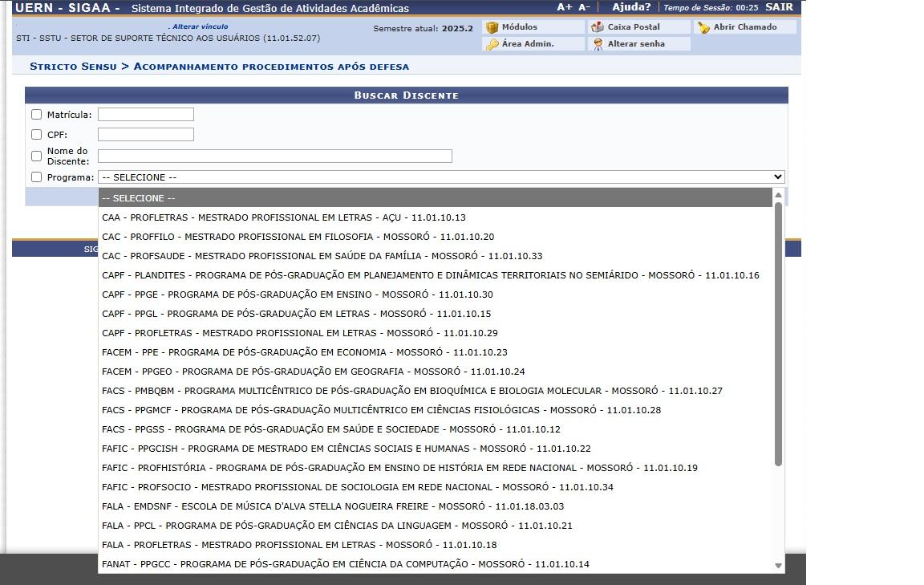Viewport: 924px width, 585px height.
Task: Select FANAT - PPGCC Ciência da Computação option
Action: coord(345,564)
